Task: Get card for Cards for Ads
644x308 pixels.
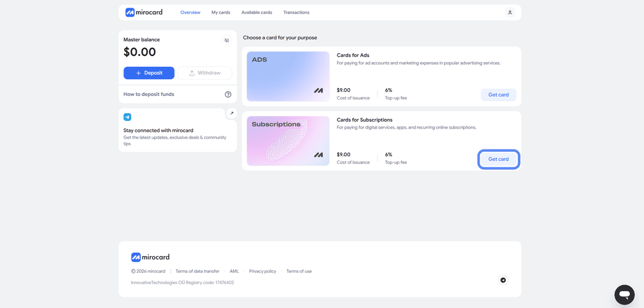Action: click(499, 95)
